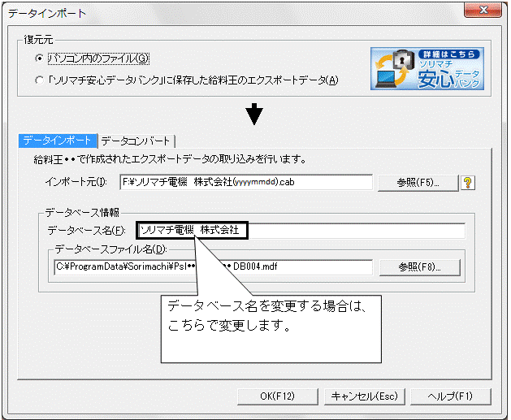Click the yellow question mark help icon
The image size is (511, 420).
468,183
